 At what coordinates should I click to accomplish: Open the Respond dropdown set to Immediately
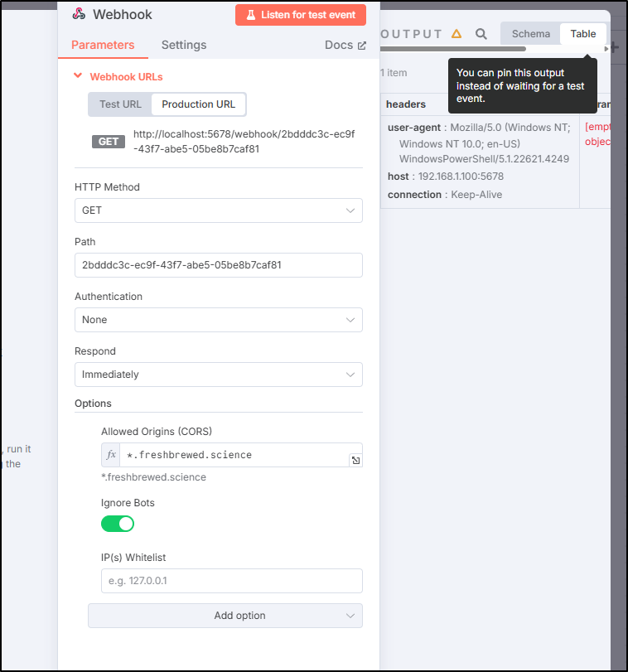[x=219, y=375]
